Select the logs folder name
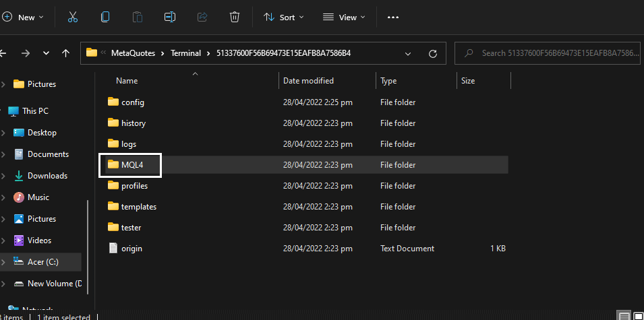This screenshot has height=320, width=644. [x=129, y=144]
